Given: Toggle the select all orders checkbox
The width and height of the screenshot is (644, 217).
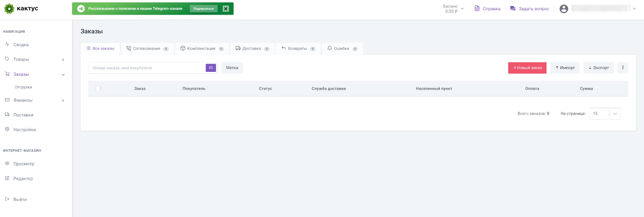Looking at the screenshot, I should pyautogui.click(x=98, y=89).
